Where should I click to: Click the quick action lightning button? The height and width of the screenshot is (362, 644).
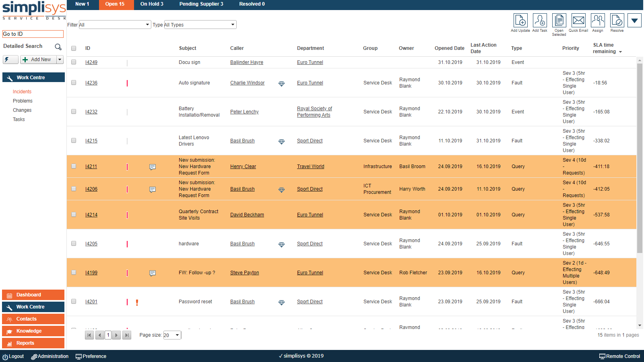click(x=10, y=60)
